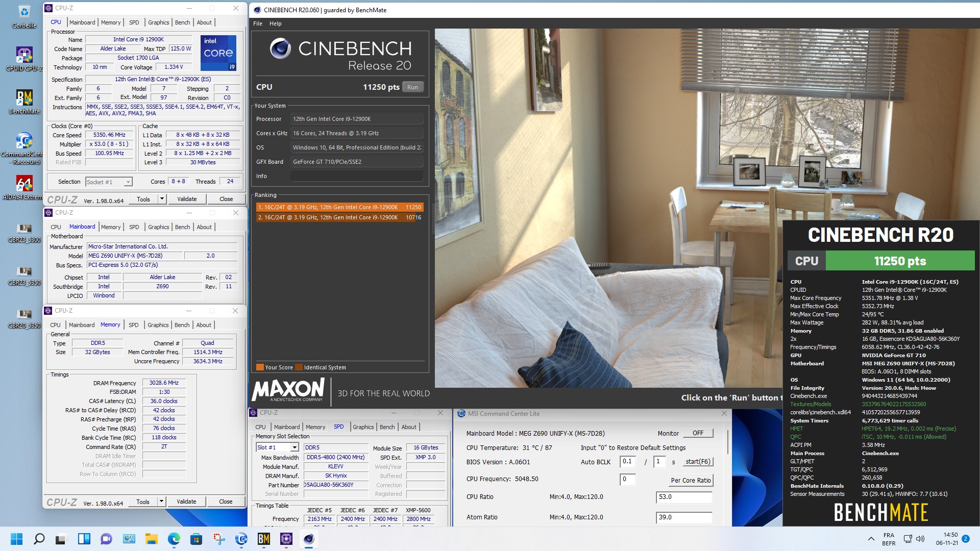Open Task View on the taskbar

(x=61, y=539)
